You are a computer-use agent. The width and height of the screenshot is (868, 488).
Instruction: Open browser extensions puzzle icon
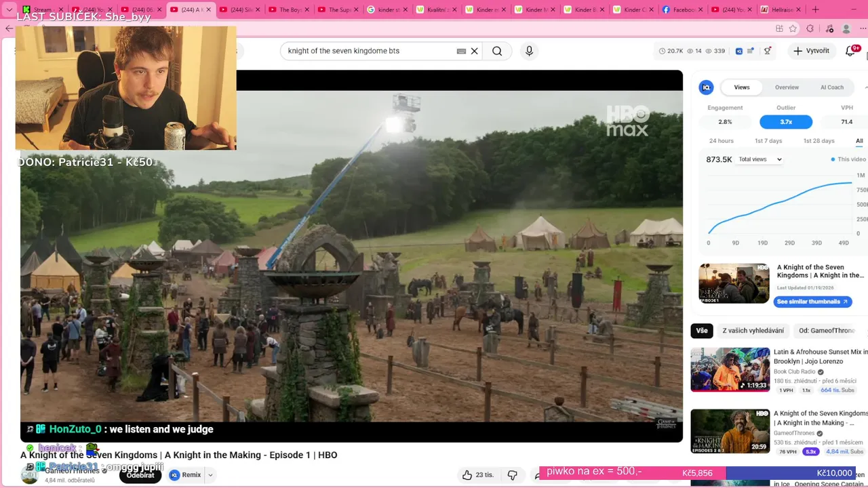click(x=810, y=28)
